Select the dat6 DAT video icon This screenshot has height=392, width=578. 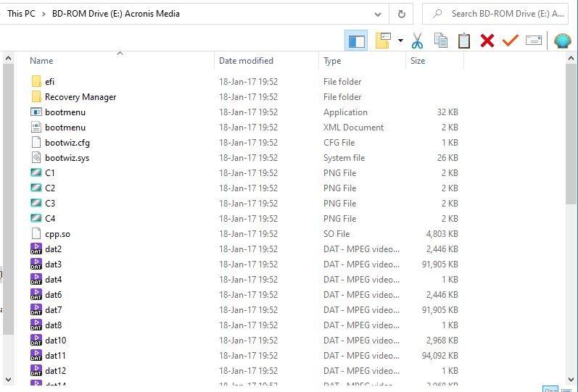pos(36,294)
